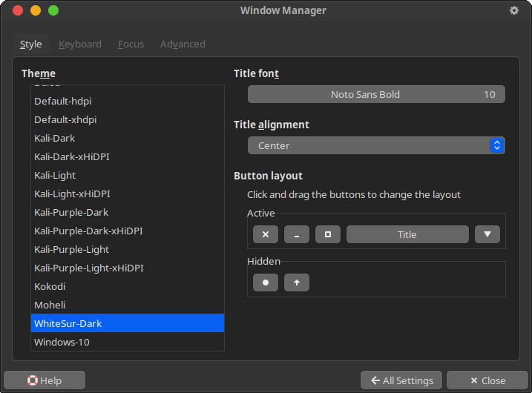Click the Close button at bottom right

(x=487, y=380)
